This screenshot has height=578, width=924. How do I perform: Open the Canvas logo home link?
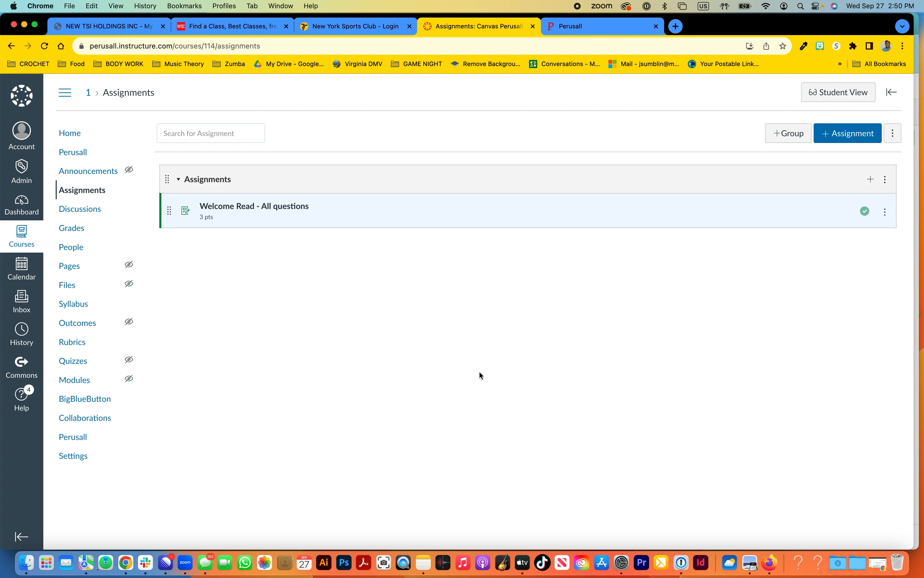(21, 95)
